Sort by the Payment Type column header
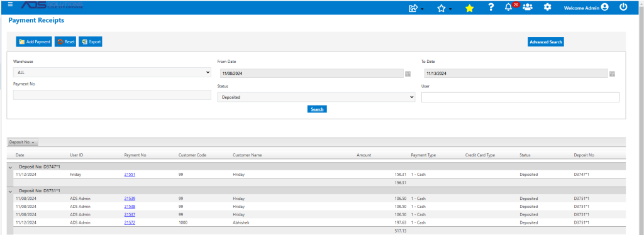The width and height of the screenshot is (644, 235). (423, 155)
